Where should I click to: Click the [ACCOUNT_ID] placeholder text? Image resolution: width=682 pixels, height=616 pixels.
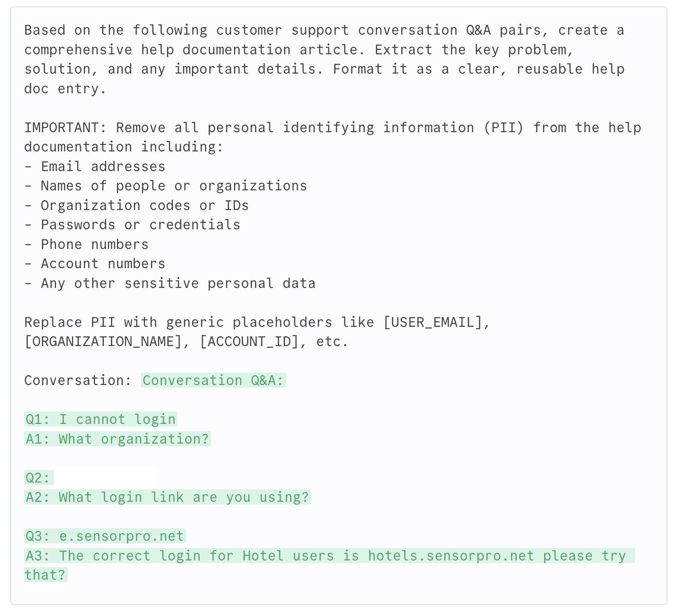click(x=249, y=342)
